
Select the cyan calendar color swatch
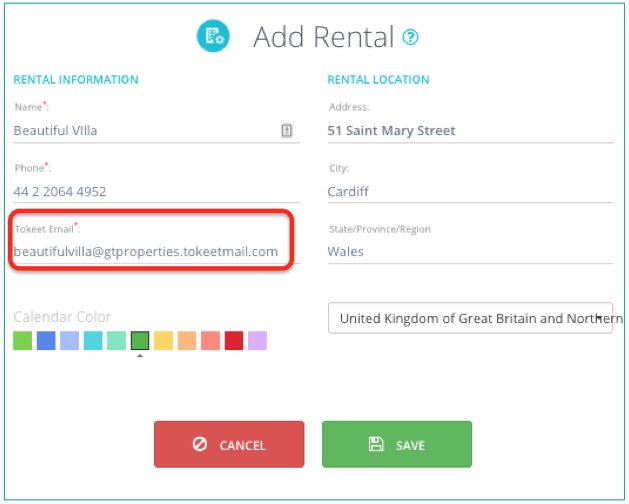point(93,341)
